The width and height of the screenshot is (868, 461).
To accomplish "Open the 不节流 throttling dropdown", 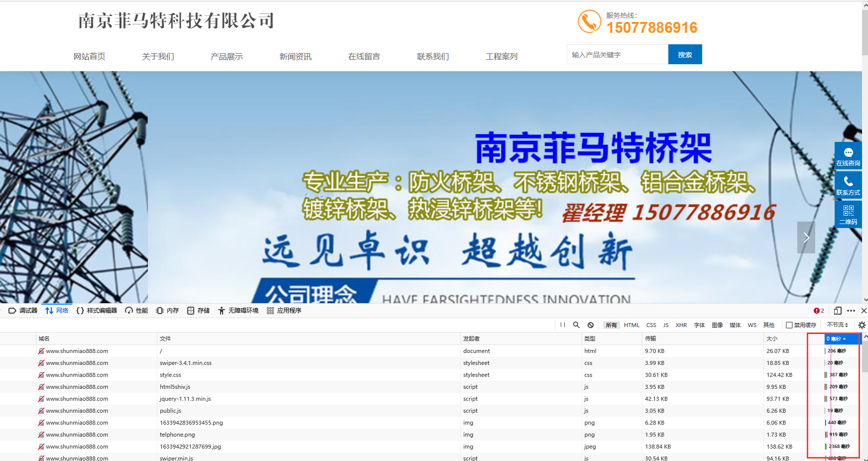I will 838,325.
